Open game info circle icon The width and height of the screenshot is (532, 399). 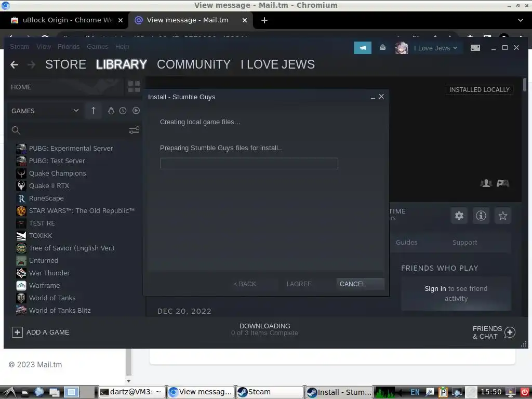coord(481,216)
